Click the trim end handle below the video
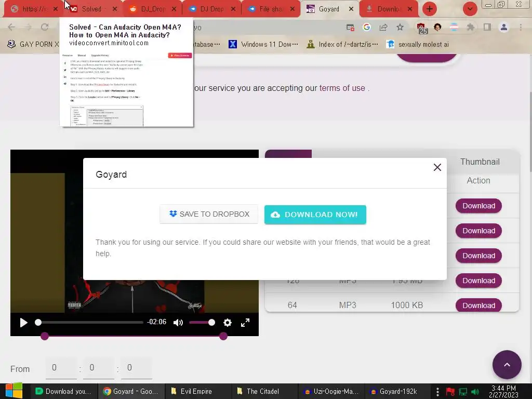 (x=223, y=336)
